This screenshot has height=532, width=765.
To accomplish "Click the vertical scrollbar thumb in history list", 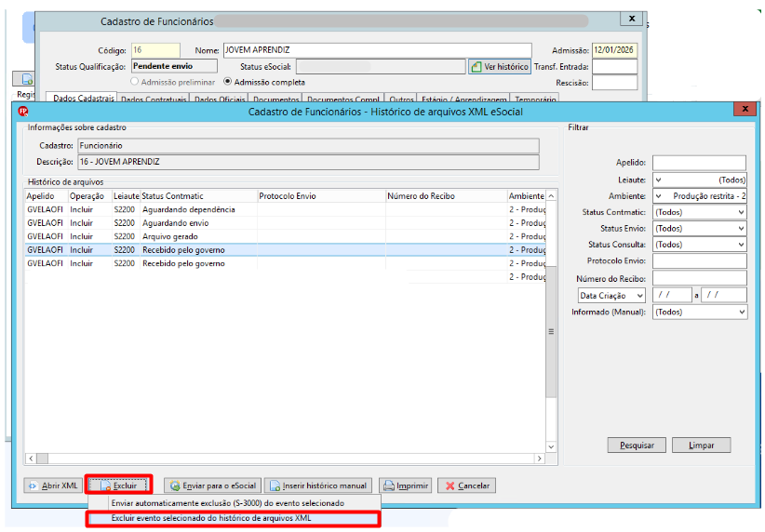I will point(551,332).
